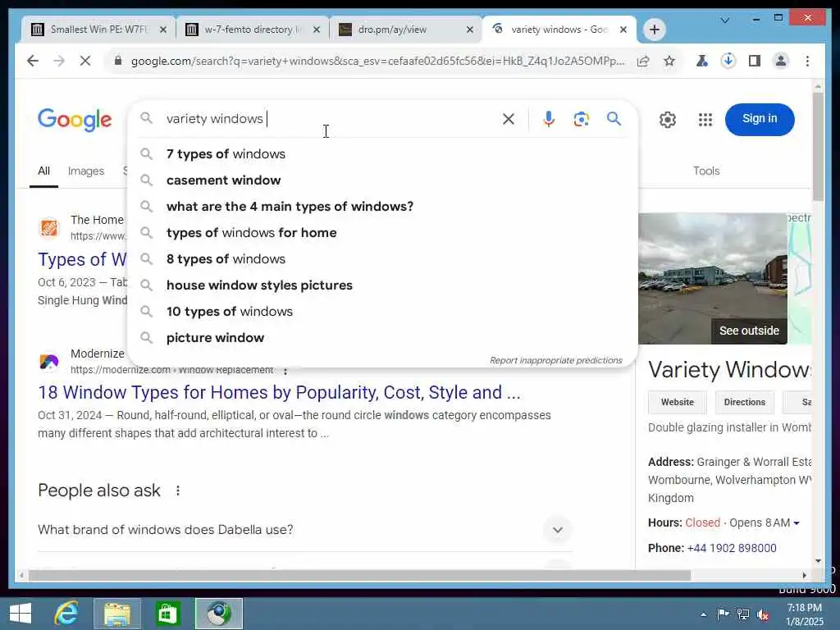840x630 pixels.
Task: Switch to the Chromium taskbar button
Action: coord(218,614)
